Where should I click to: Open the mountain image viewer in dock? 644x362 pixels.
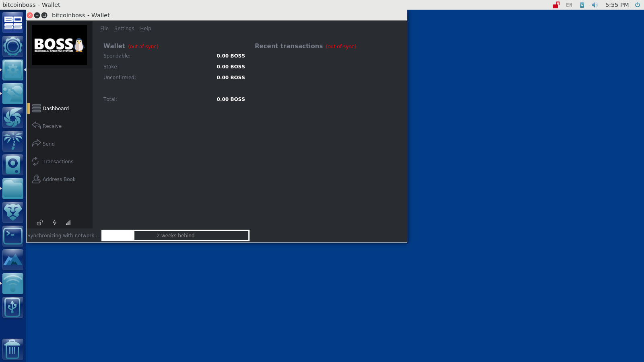point(13,260)
